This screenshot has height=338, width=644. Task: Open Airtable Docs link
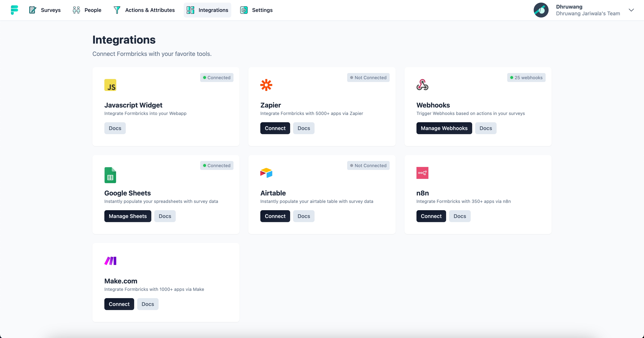coord(304,216)
